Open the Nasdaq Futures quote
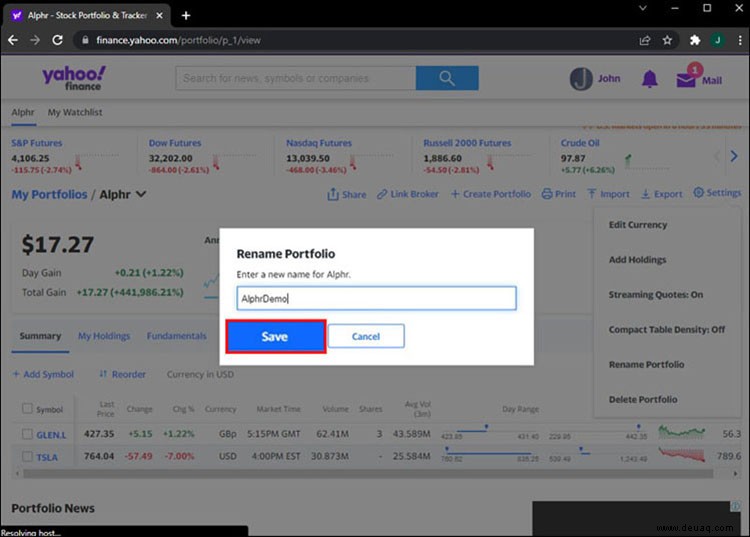750x537 pixels. pos(319,143)
